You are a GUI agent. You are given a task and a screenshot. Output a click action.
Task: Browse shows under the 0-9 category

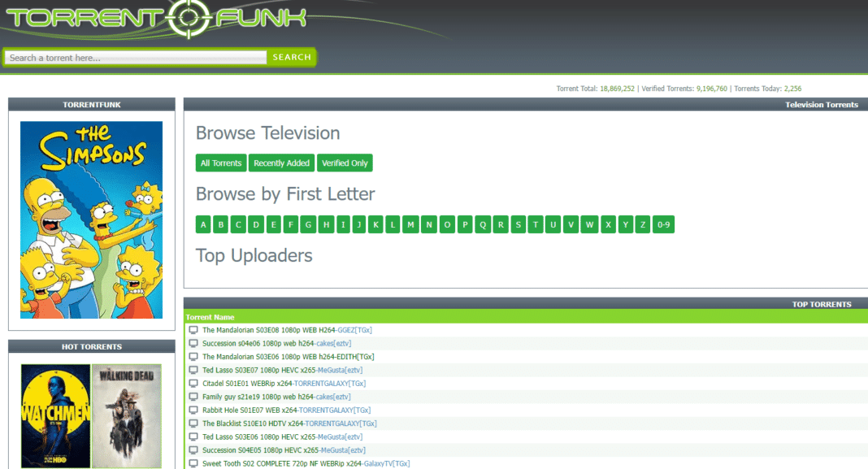click(x=663, y=224)
